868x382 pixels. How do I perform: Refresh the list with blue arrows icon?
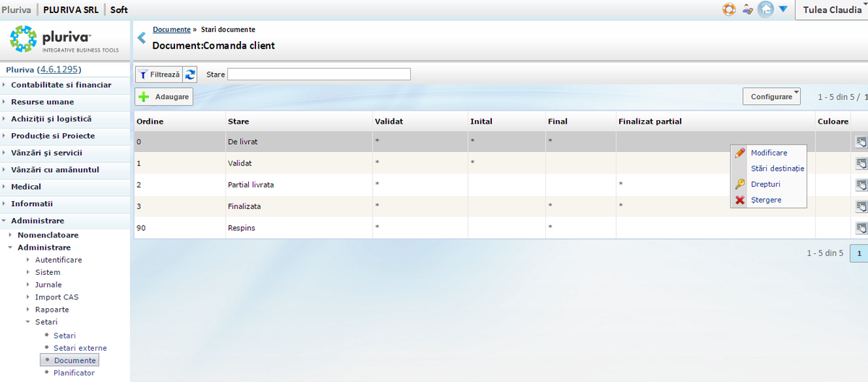click(x=190, y=75)
